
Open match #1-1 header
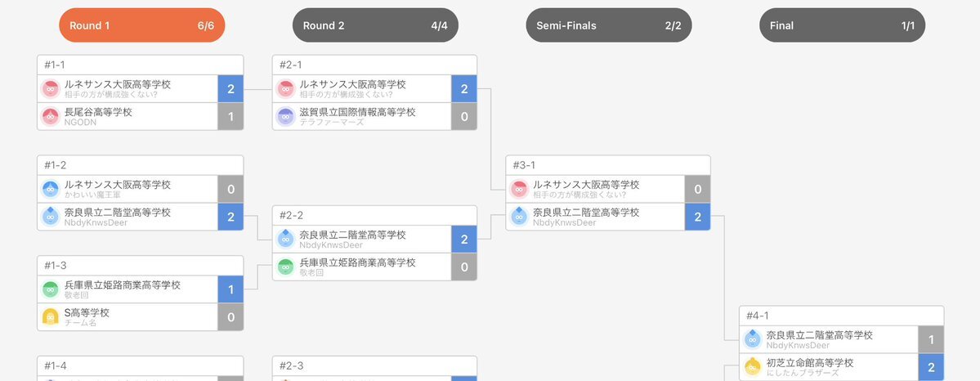point(140,65)
